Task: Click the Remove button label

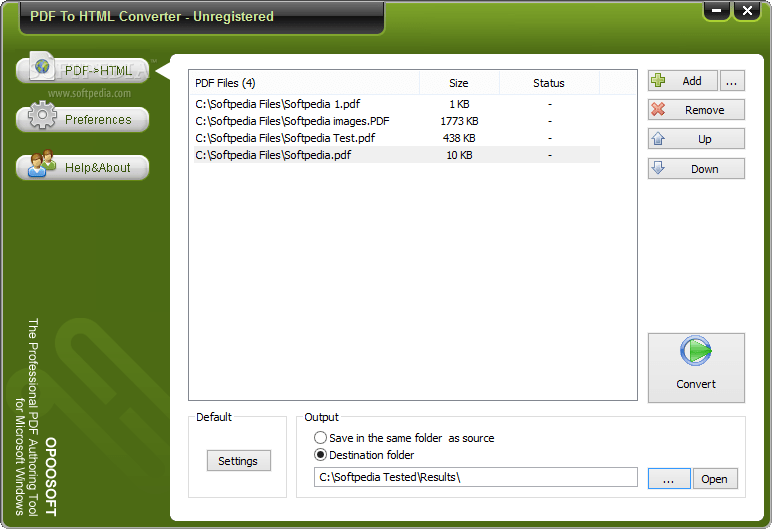Action: pos(704,110)
